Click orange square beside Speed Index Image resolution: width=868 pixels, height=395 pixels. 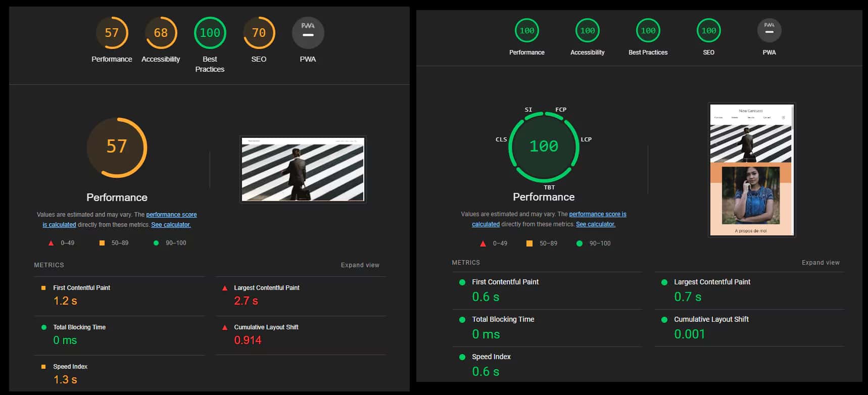click(43, 367)
